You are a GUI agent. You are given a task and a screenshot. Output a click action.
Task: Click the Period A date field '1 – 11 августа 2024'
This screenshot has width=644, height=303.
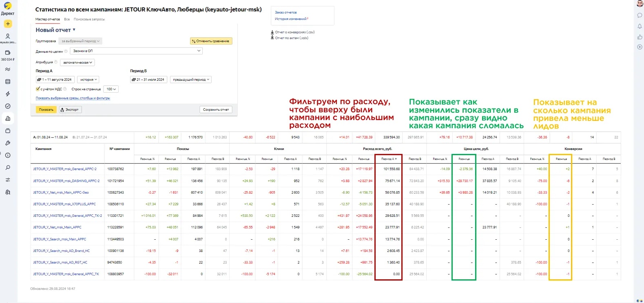point(55,80)
